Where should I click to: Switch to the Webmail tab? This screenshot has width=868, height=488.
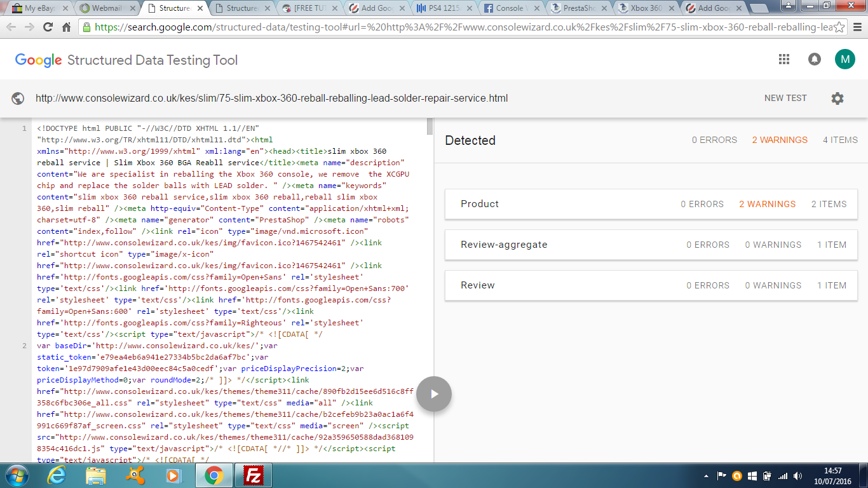[105, 8]
